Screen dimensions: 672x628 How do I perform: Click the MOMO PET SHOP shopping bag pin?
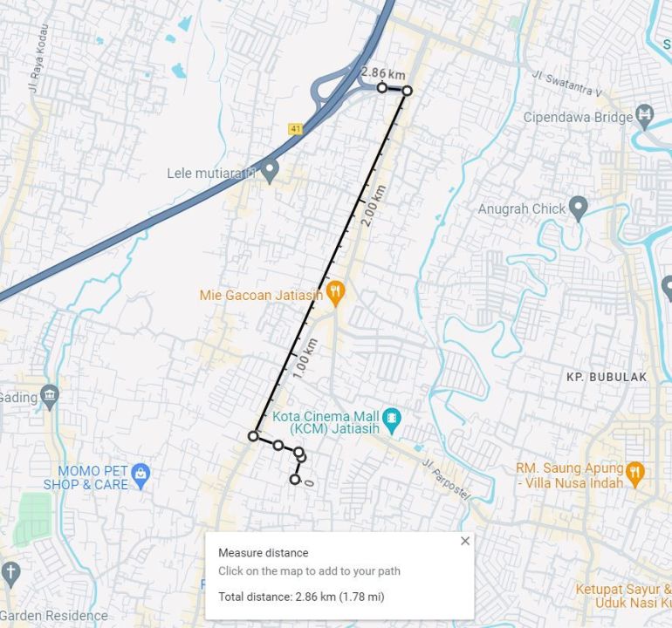pos(141,476)
